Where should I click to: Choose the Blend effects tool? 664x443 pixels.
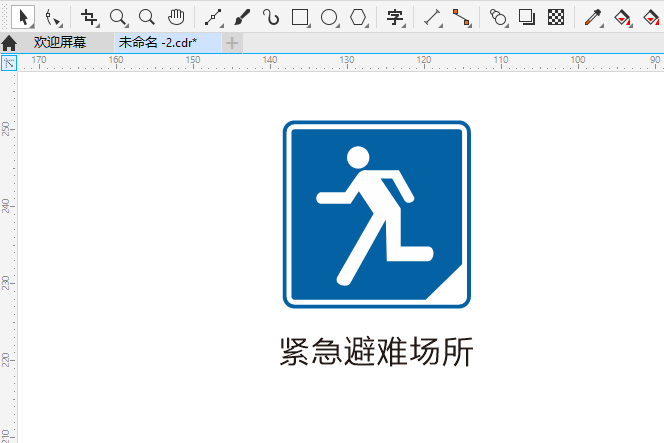click(x=498, y=17)
